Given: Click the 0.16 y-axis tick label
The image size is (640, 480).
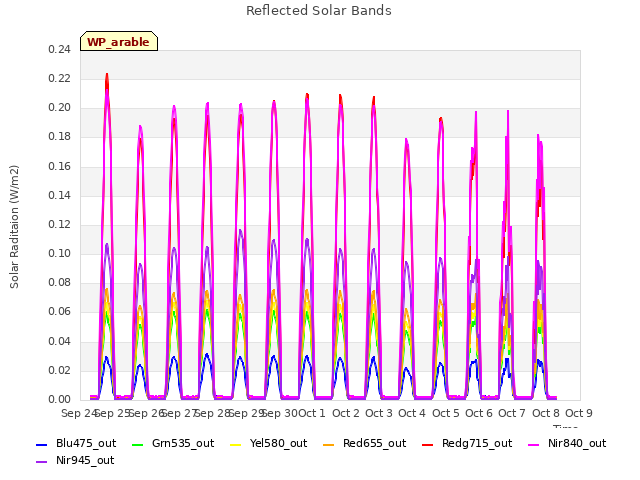Looking at the screenshot, I should 59,166.
